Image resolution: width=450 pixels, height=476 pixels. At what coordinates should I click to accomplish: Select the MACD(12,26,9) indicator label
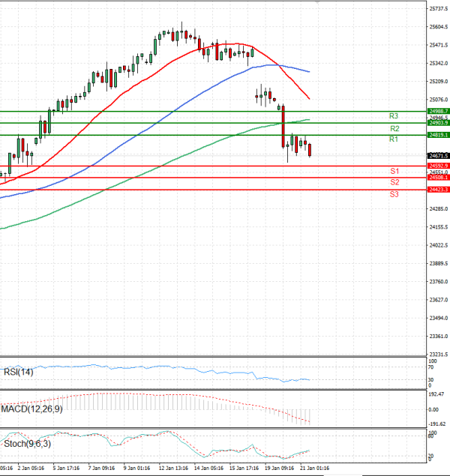(30, 409)
